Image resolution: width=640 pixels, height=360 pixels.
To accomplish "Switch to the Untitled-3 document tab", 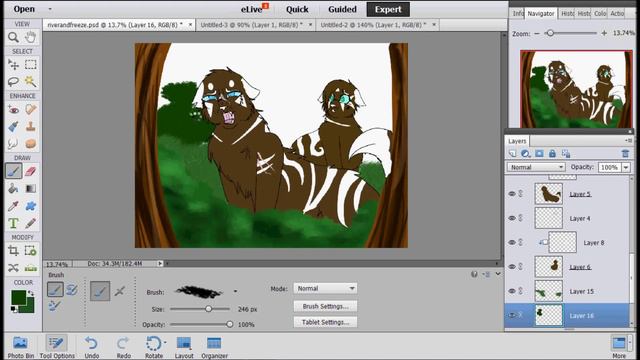I will tap(251, 25).
